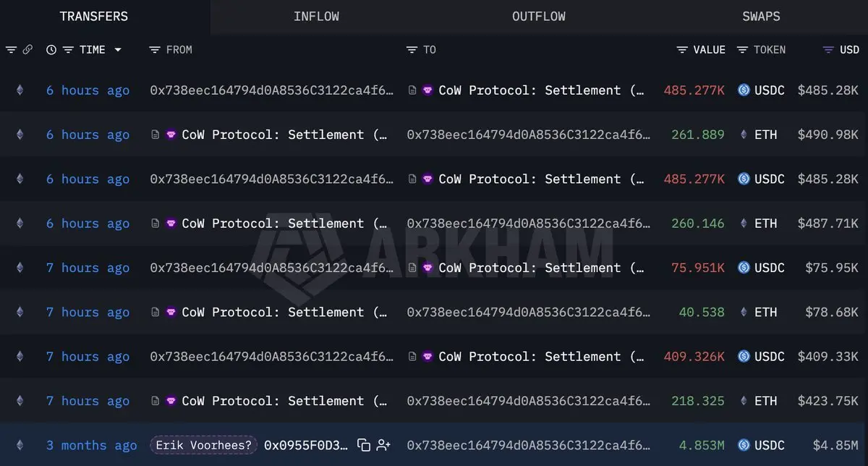Open '3 months ago' transaction time link
Viewport: 868px width, 466px height.
click(x=91, y=445)
